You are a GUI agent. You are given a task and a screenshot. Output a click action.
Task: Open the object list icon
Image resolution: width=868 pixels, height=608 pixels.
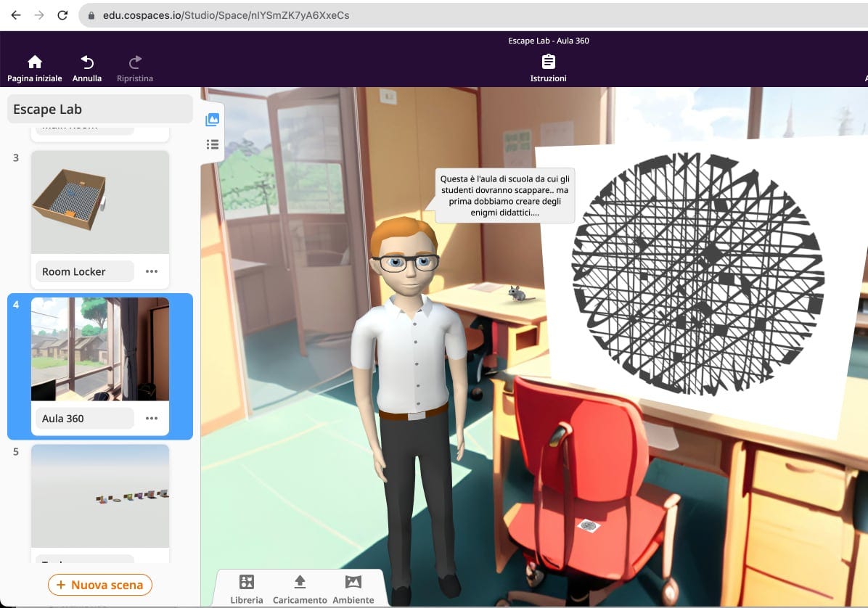click(x=212, y=144)
